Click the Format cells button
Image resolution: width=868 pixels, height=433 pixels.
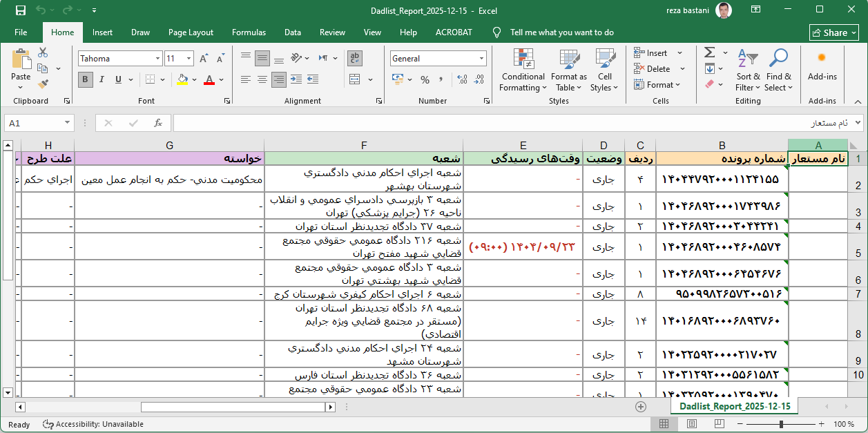coord(657,85)
